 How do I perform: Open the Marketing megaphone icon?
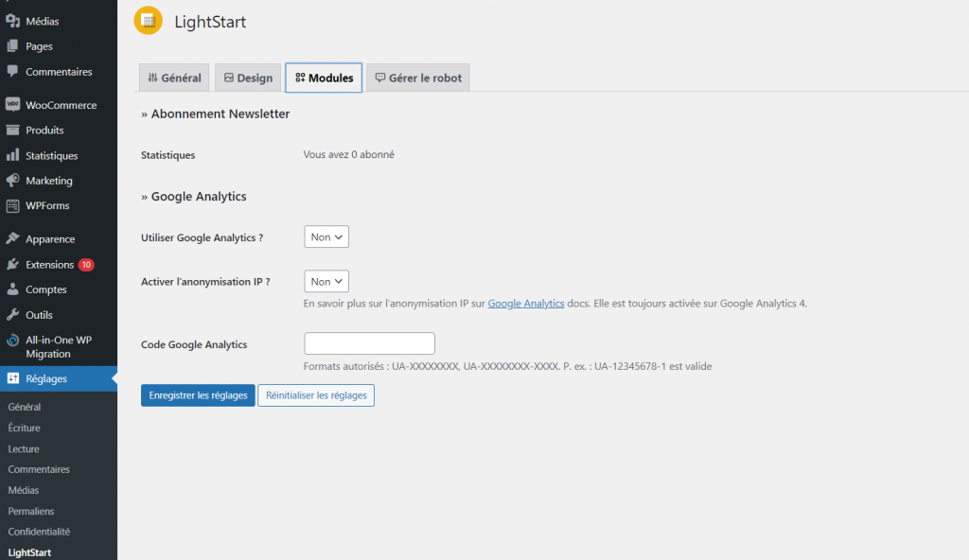(13, 181)
